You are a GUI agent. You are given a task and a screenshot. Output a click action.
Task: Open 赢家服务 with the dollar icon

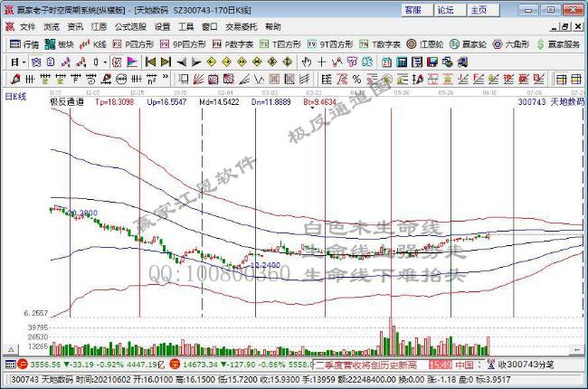coord(558,44)
